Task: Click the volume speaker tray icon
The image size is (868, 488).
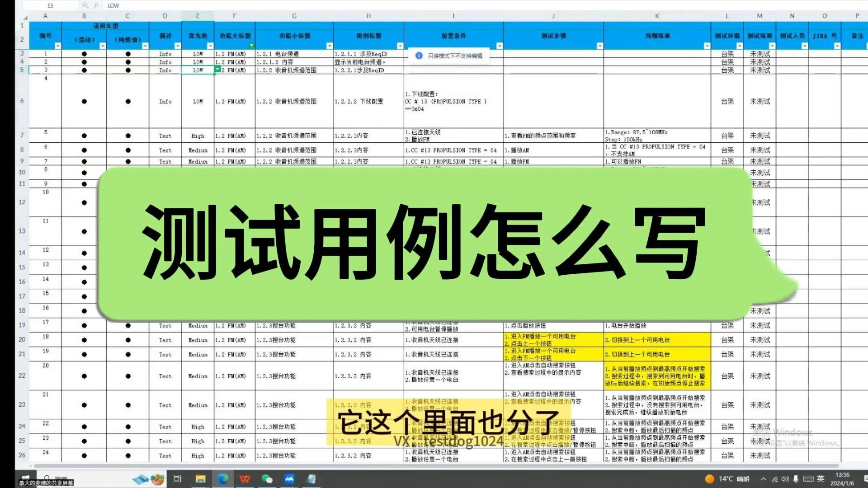Action: tap(785, 479)
